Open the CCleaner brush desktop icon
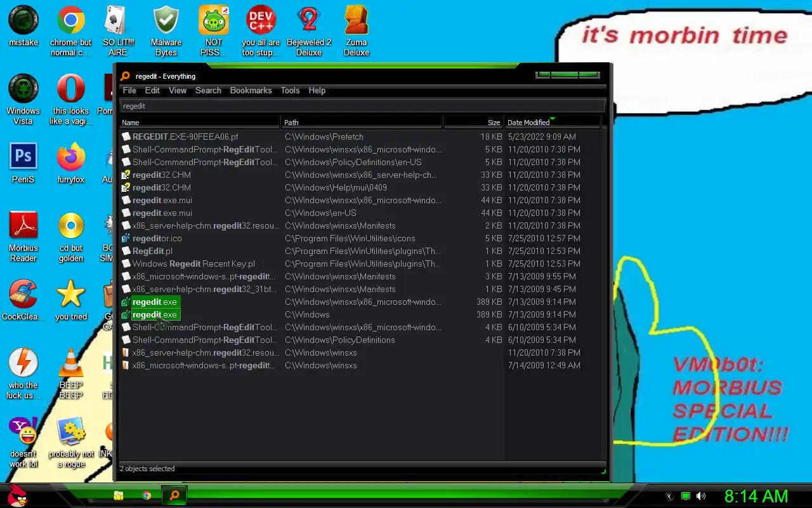 click(x=23, y=300)
